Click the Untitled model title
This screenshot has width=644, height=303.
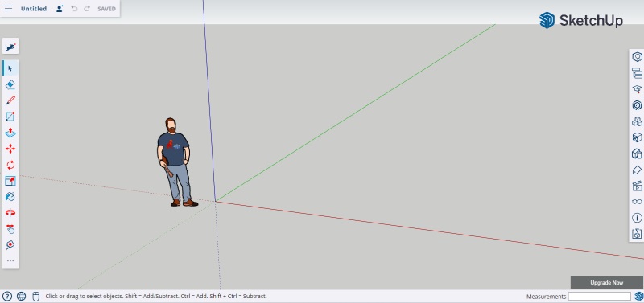click(x=34, y=9)
